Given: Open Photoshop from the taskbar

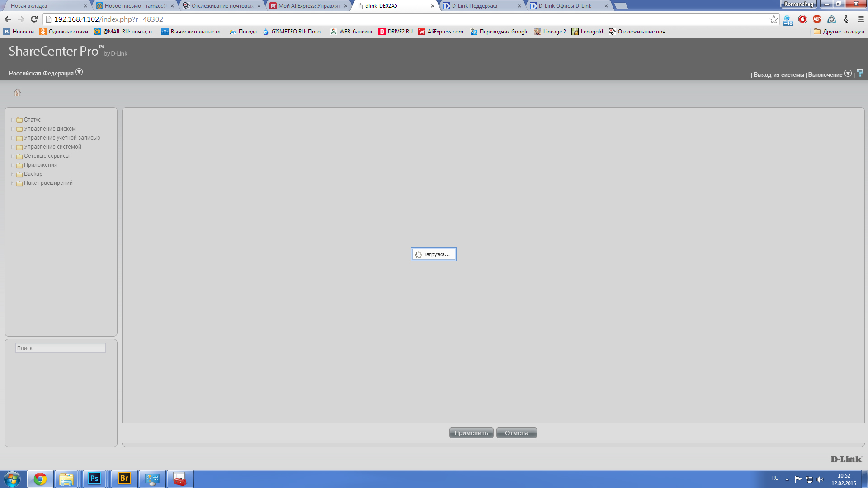Looking at the screenshot, I should click(x=94, y=479).
